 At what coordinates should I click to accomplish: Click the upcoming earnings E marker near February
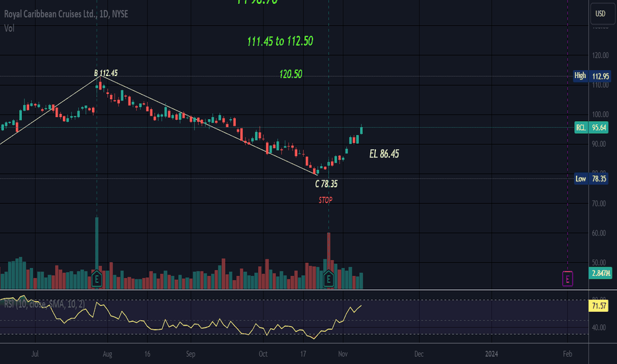tap(567, 279)
